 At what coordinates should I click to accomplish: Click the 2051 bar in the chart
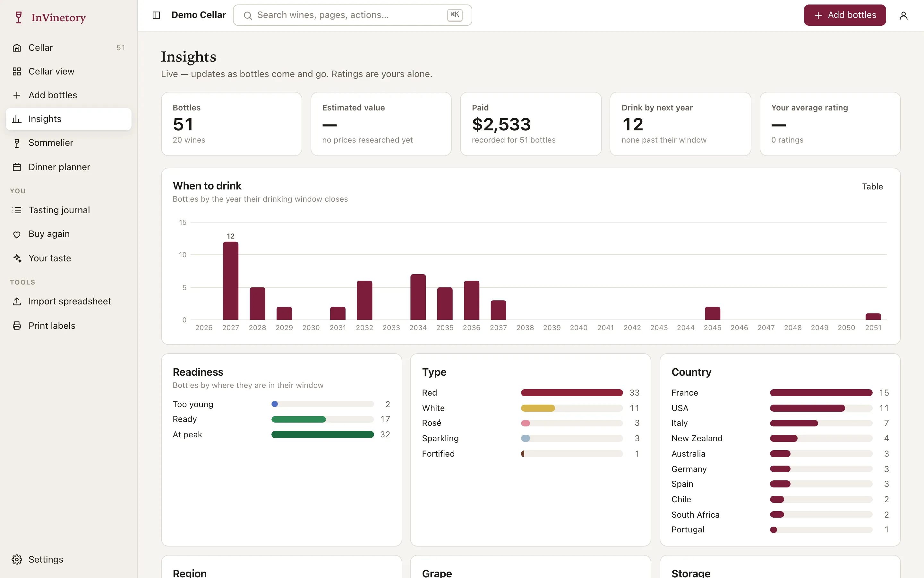coord(873,317)
